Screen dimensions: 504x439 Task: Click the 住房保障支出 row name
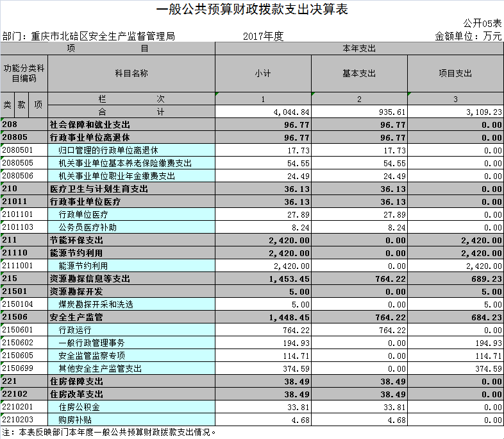point(131,381)
